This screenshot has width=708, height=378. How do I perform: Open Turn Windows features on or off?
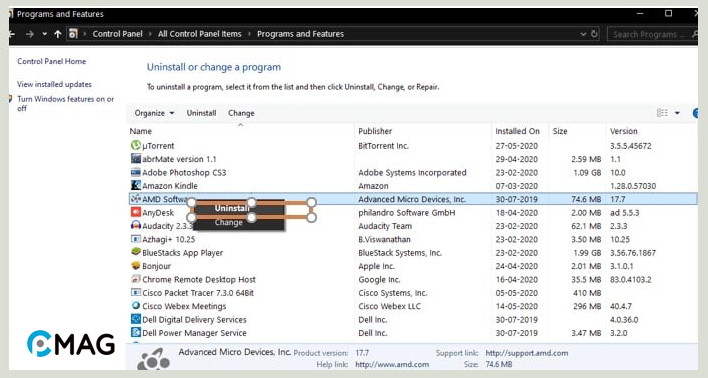(x=65, y=103)
